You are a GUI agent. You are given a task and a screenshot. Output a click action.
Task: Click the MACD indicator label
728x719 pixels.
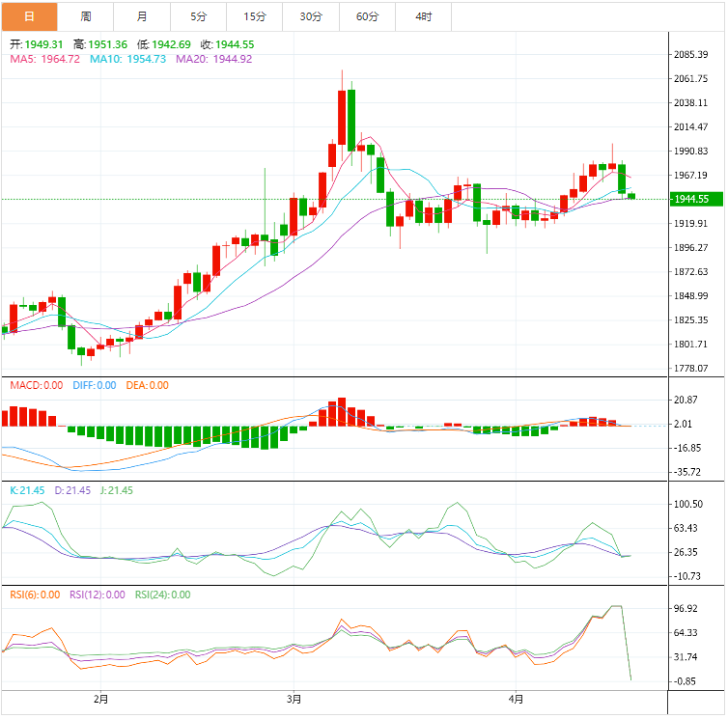pyautogui.click(x=37, y=386)
